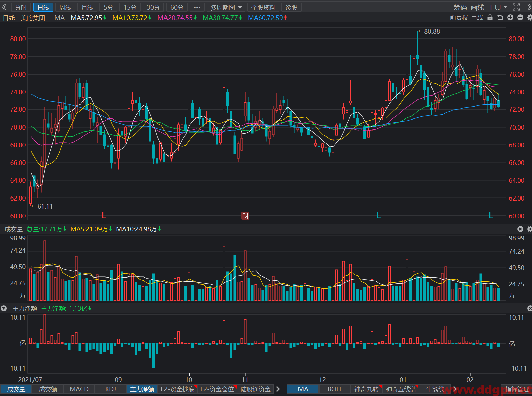Select L2-资金仓位 indicator tab
The image size is (532, 396).
[x=217, y=389]
